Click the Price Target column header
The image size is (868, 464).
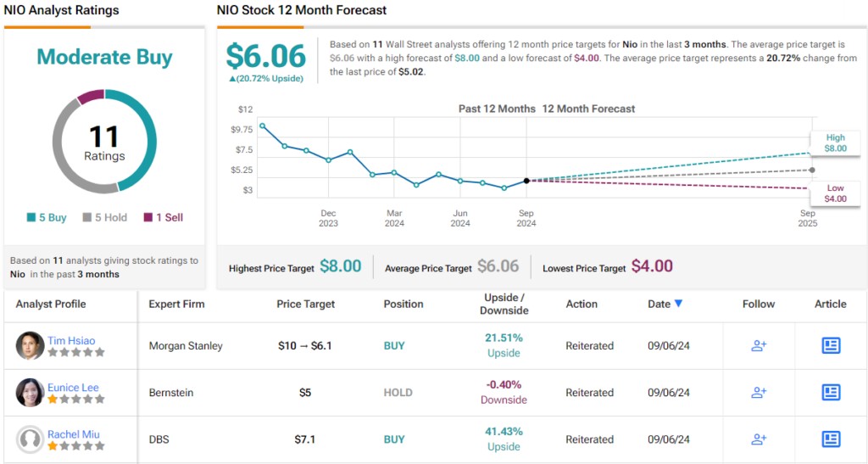(305, 304)
